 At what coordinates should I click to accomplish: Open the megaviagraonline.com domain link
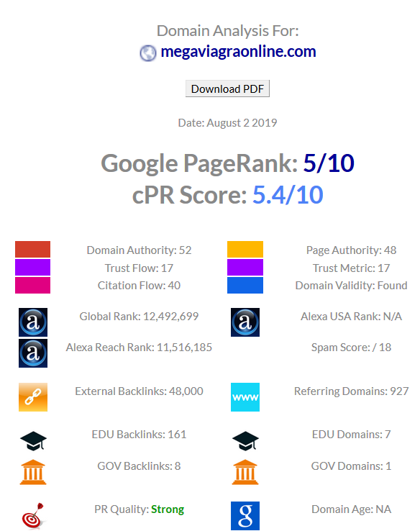(x=238, y=52)
